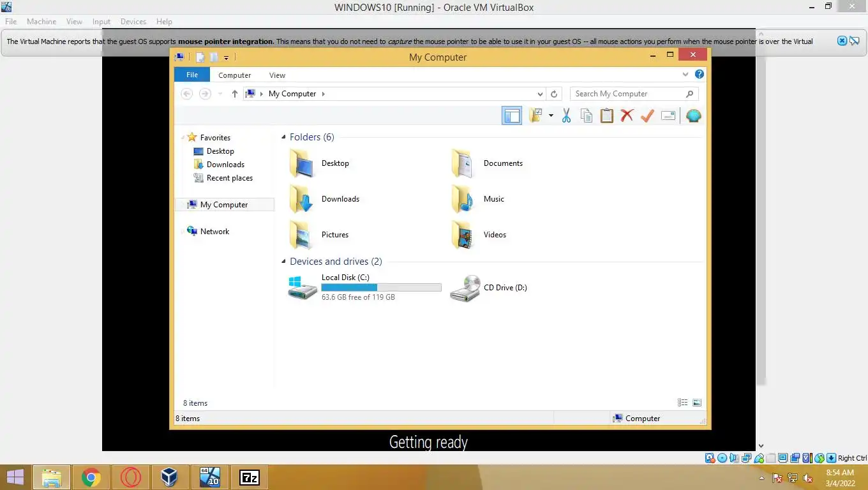
Task: Click breadcrumb arrow after My Computer
Action: 323,94
